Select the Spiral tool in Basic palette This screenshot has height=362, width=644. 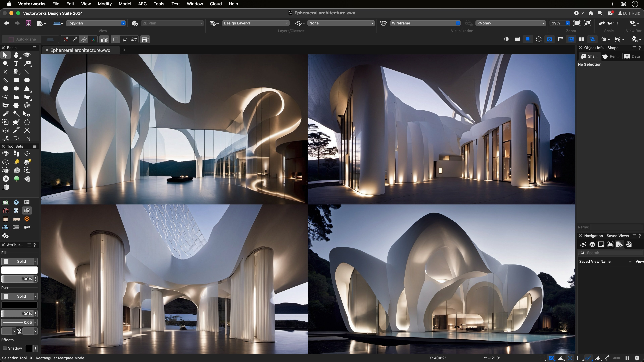click(x=27, y=105)
